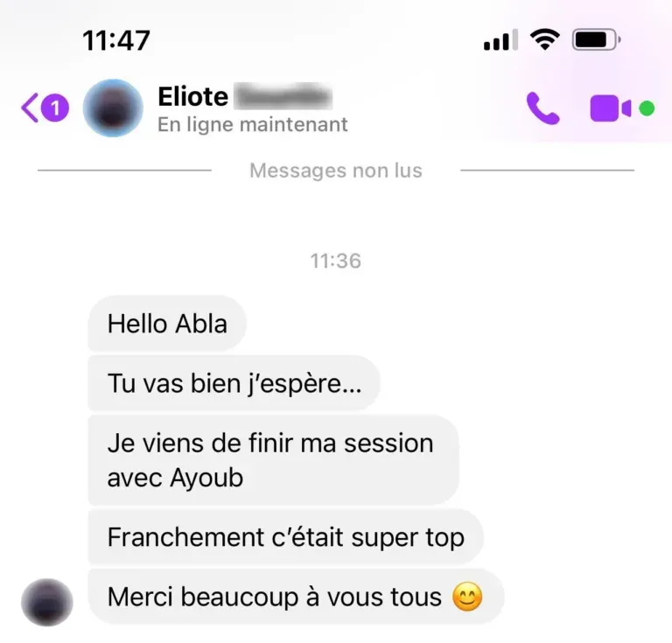Tap the 11:36 message timestamp

pos(336,261)
